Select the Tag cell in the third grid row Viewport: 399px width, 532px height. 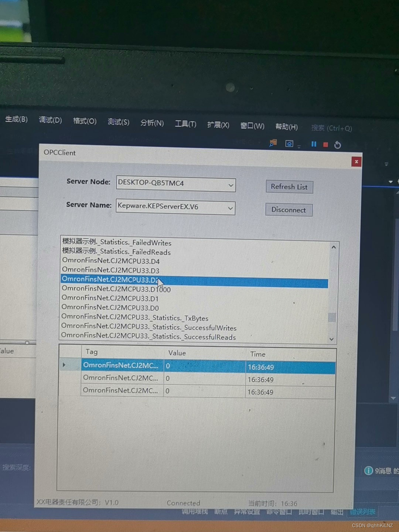[122, 391]
